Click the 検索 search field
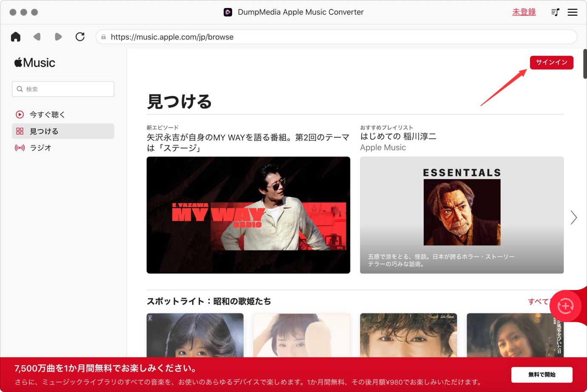The image size is (587, 392). (63, 89)
